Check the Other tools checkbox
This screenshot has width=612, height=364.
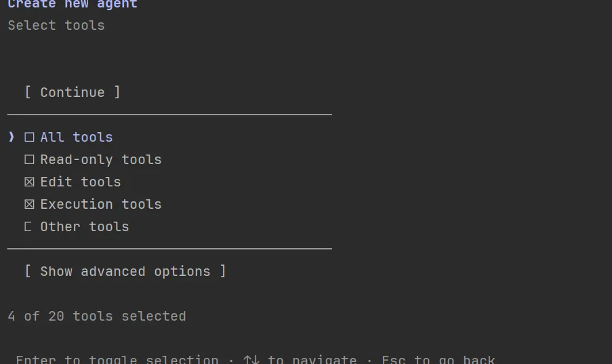point(28,227)
